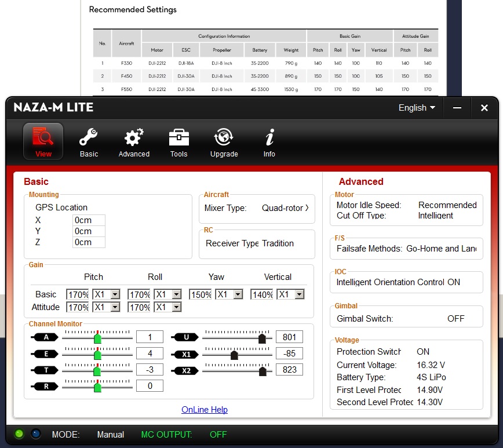This screenshot has height=448, width=503.
Task: Open Attitude Roll gain X1 dropdown
Action: click(168, 307)
